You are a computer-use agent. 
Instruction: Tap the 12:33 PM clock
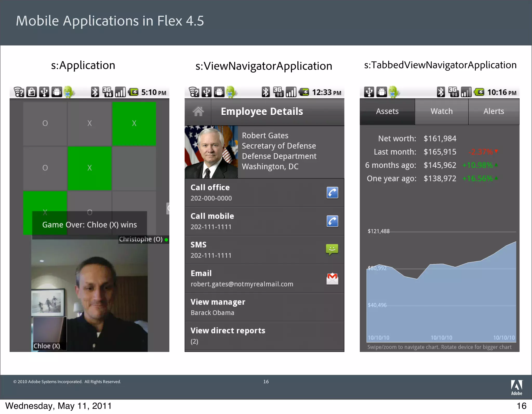pos(327,92)
